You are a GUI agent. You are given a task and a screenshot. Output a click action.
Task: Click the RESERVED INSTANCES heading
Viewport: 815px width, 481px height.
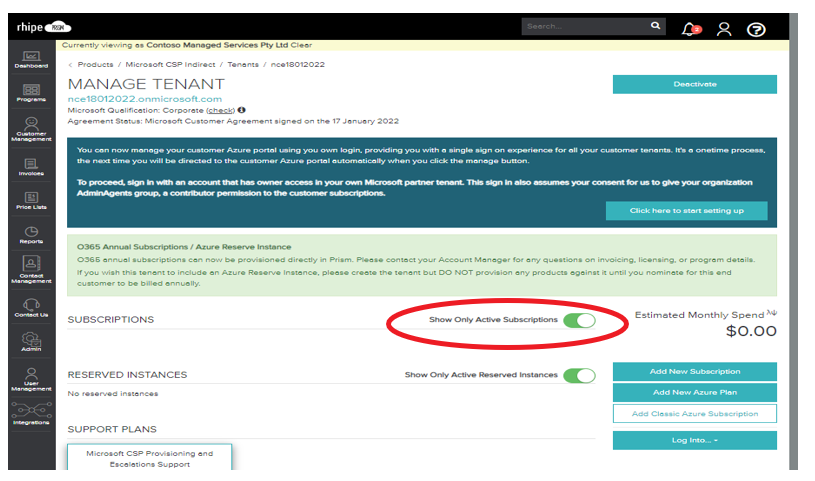coord(127,375)
